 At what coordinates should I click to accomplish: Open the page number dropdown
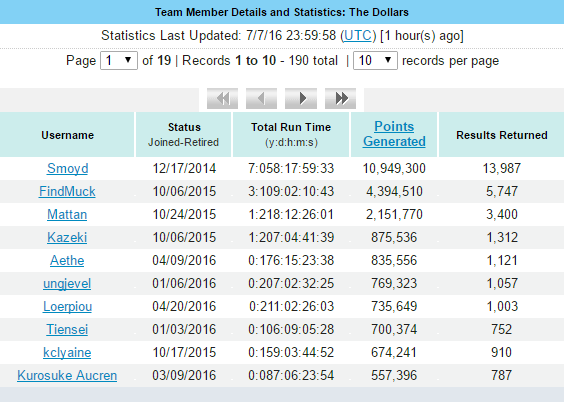(x=119, y=60)
